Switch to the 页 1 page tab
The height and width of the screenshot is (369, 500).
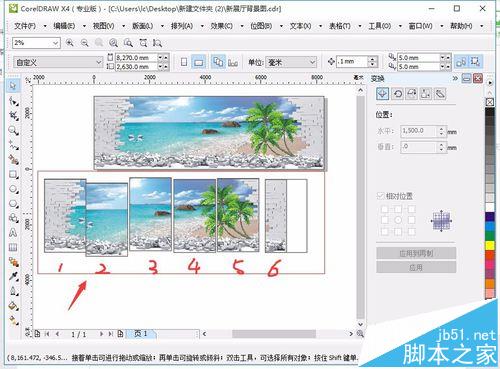click(x=141, y=333)
